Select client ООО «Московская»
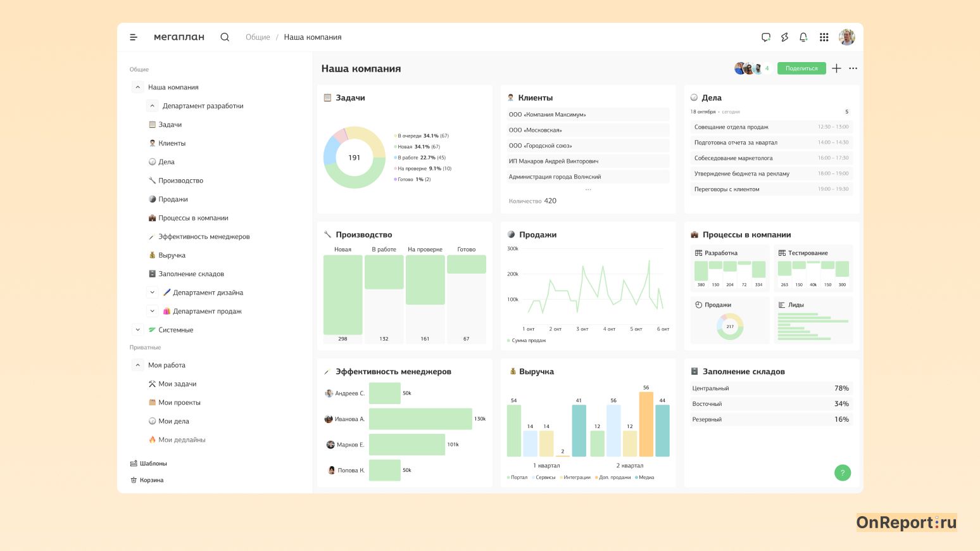This screenshot has width=980, height=551. click(588, 130)
